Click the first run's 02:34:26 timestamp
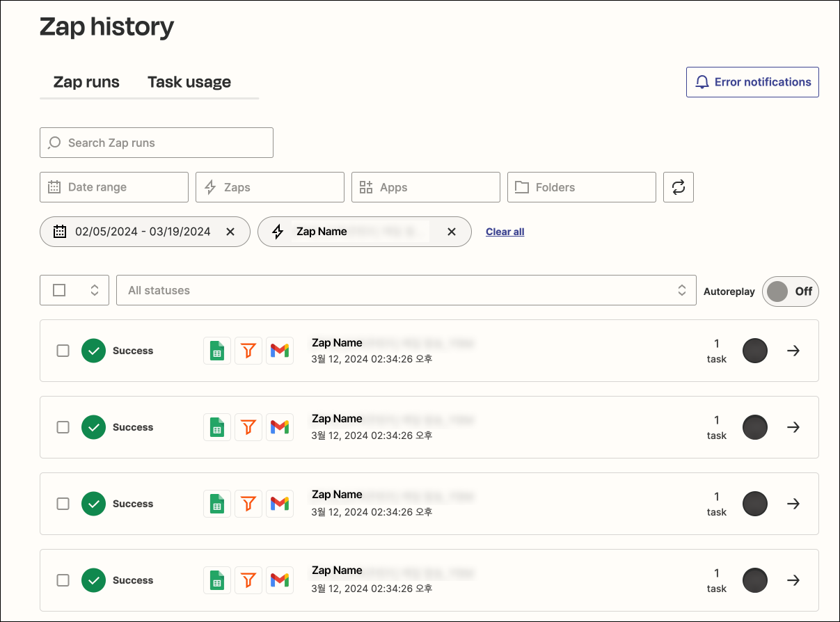This screenshot has height=622, width=840. pos(372,359)
